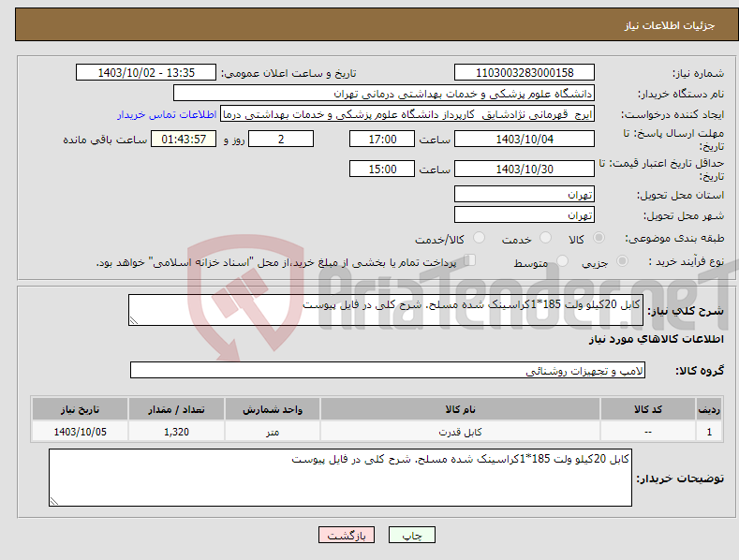Click the request creator name field
739x560 pixels.
[407, 114]
